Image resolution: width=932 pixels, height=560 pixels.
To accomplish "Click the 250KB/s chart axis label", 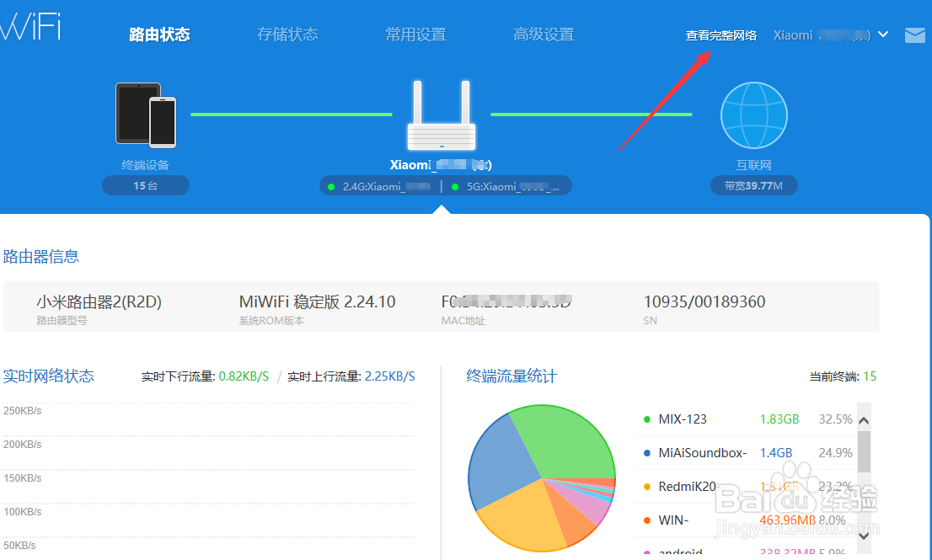I will point(22,411).
